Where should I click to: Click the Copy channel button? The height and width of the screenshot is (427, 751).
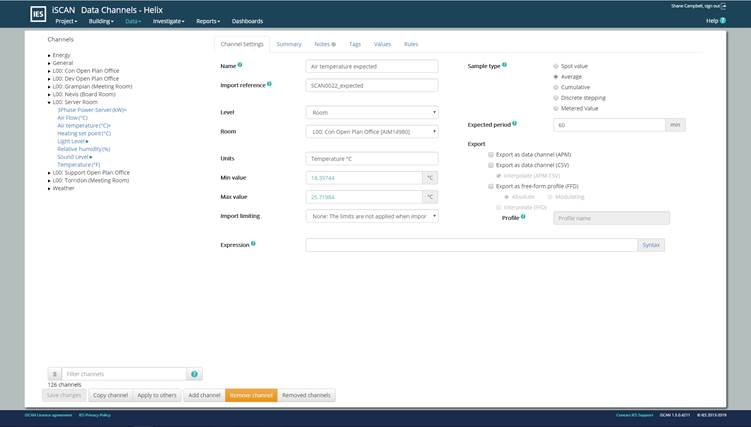pos(110,395)
